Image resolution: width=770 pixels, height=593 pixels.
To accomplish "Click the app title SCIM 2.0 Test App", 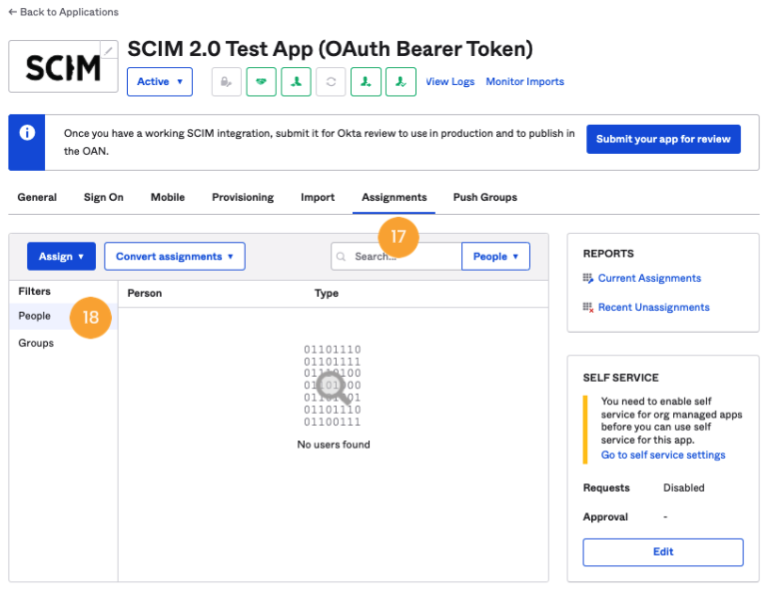I will tap(330, 49).
